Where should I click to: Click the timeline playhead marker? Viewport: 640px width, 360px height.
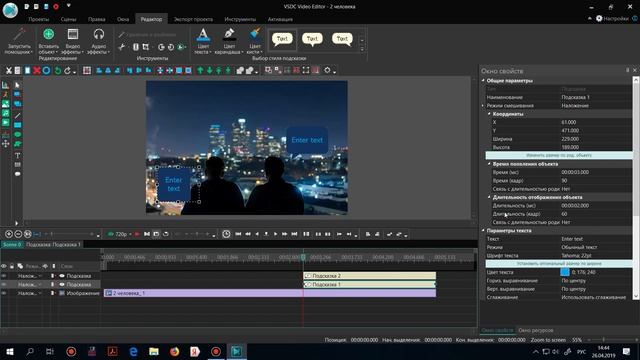303,257
